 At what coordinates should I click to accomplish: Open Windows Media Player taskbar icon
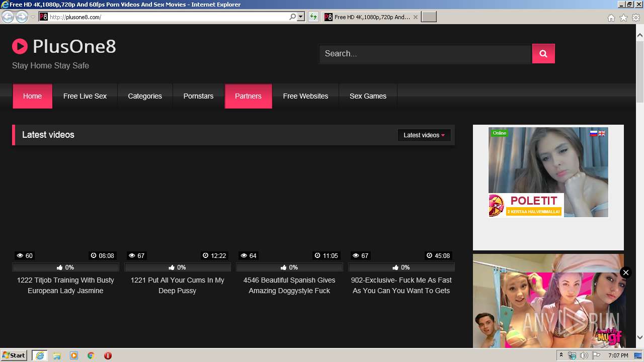tap(74, 355)
